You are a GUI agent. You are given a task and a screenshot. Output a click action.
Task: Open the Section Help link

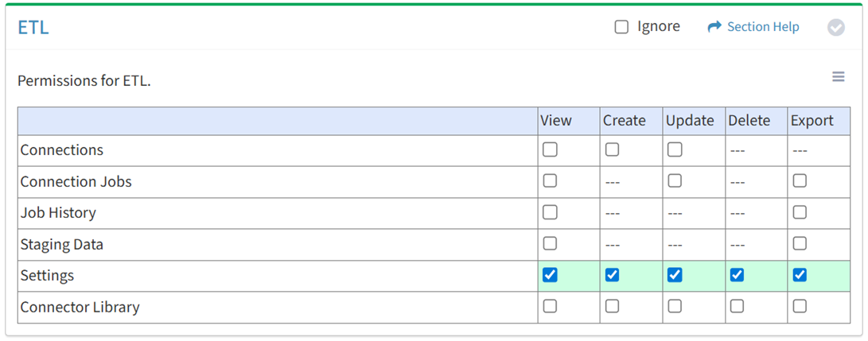(762, 27)
